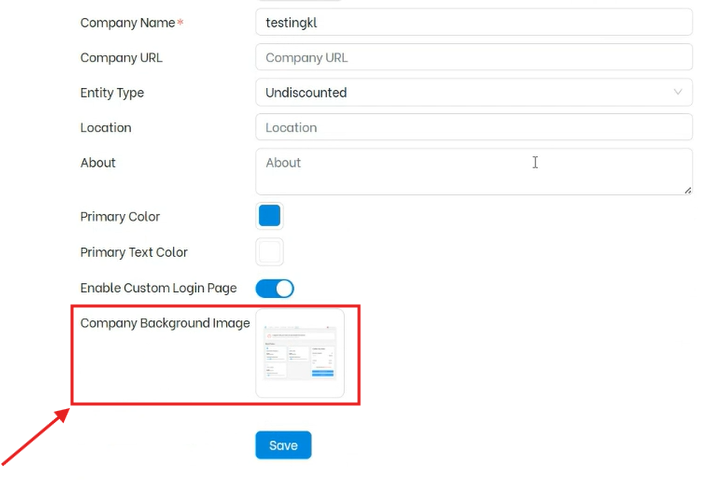Click the Company Name field containing testingkl
This screenshot has height=480, width=715.
(473, 22)
